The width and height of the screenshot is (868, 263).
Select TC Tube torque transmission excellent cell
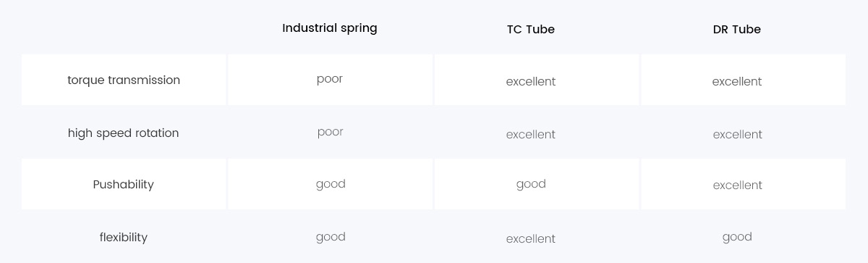536,80
